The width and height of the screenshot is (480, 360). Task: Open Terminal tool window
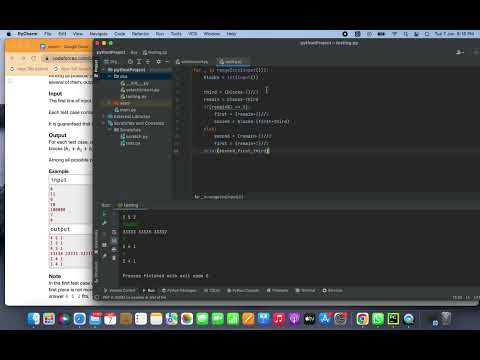(305, 291)
